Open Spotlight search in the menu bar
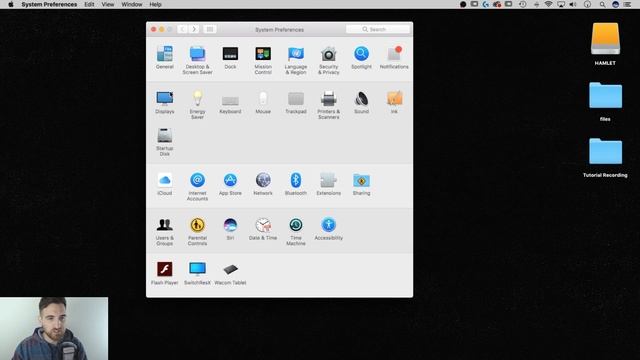The width and height of the screenshot is (640, 360). pyautogui.click(x=602, y=4)
